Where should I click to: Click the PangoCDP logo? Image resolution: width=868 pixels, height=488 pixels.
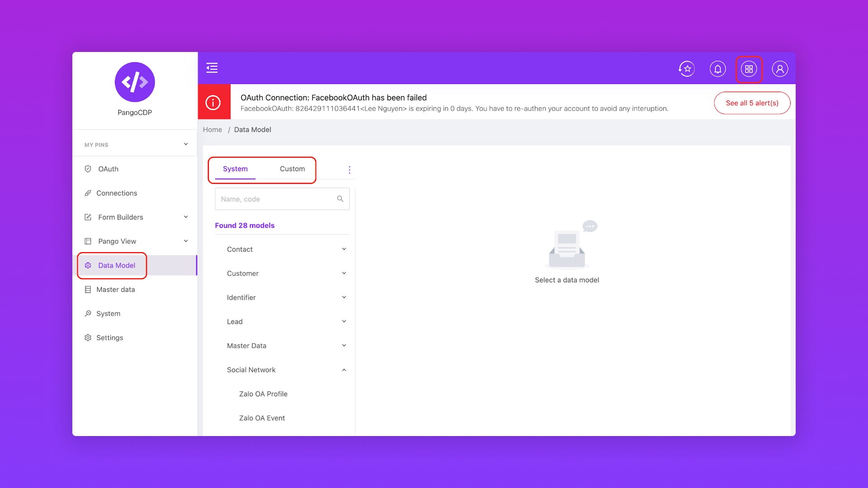pos(135,82)
